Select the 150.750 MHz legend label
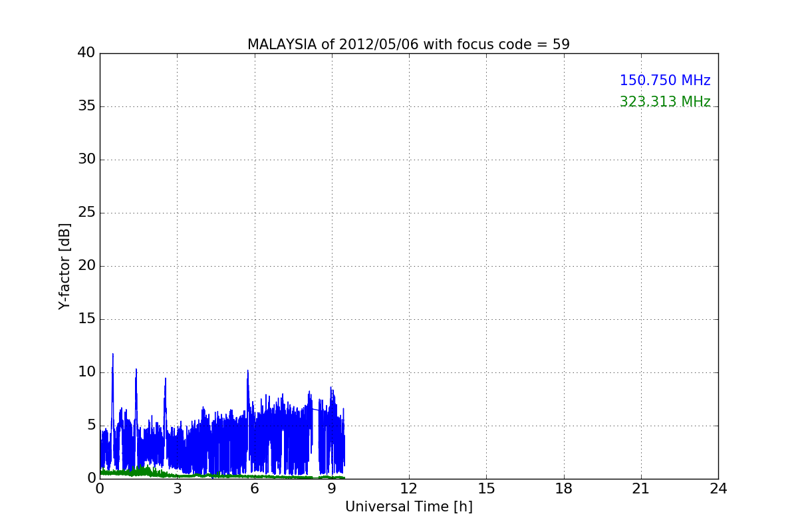This screenshot has width=798, height=532. (x=665, y=80)
